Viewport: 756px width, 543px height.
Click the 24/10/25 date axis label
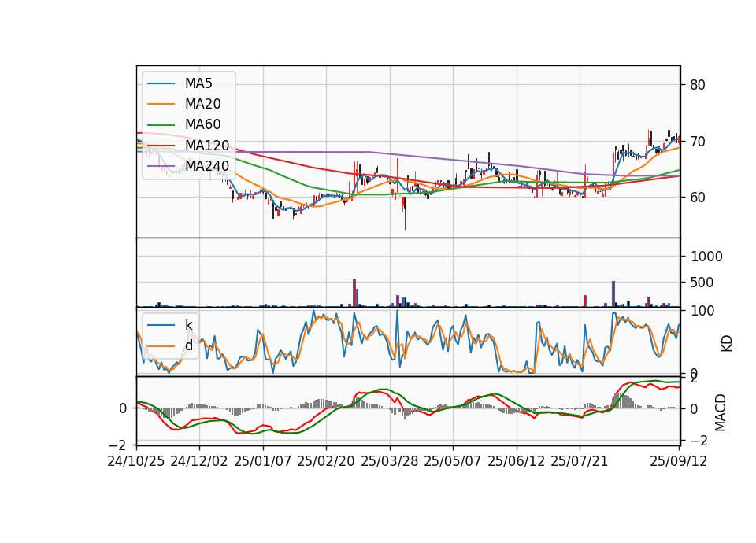136,461
